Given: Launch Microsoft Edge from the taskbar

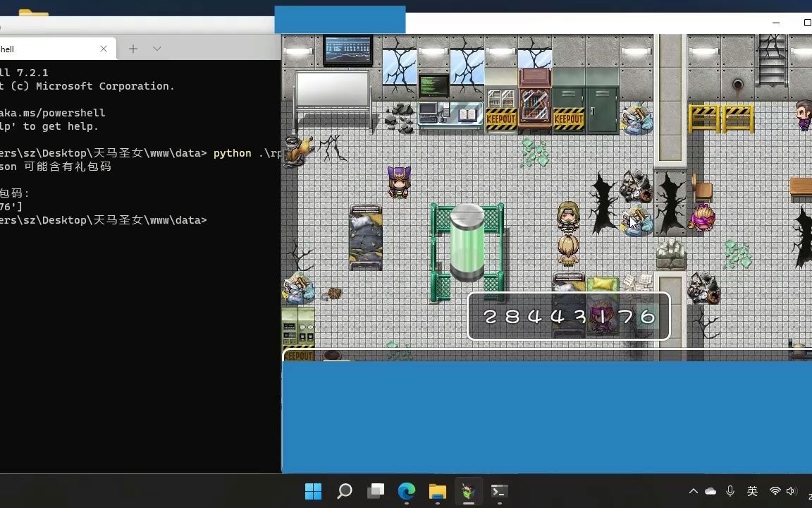Looking at the screenshot, I should (x=407, y=491).
